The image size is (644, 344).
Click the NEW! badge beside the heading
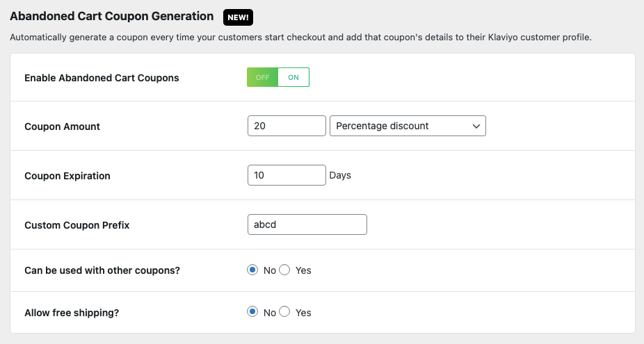(x=239, y=17)
